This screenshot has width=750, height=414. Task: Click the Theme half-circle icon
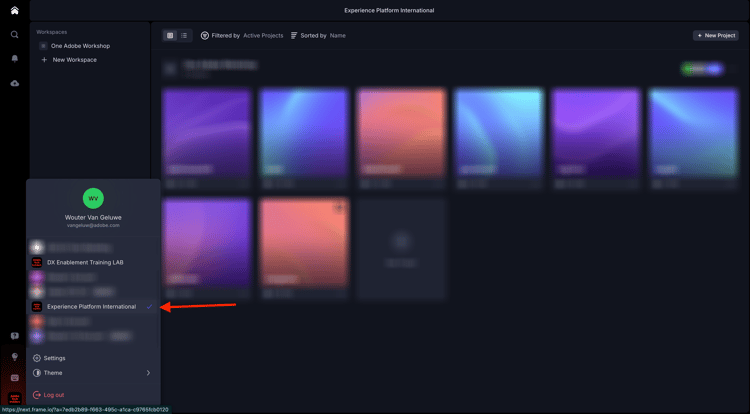(37, 373)
